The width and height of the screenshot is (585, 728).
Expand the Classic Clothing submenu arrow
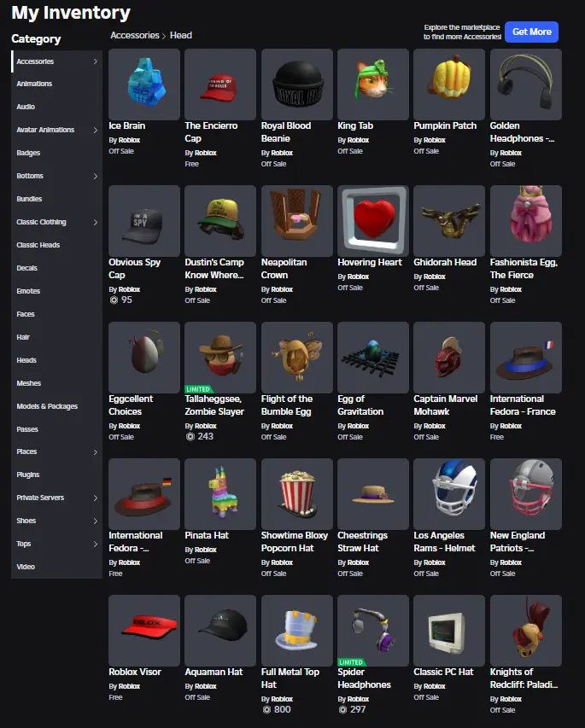96,222
